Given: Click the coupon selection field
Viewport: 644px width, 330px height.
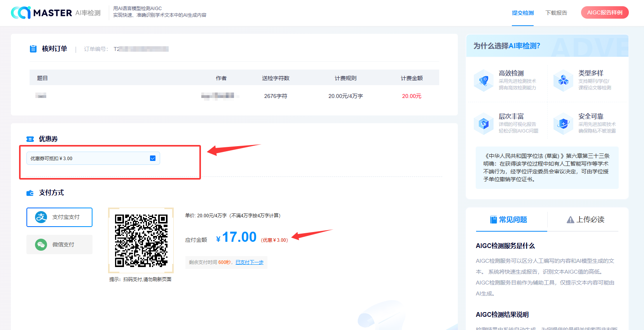Looking at the screenshot, I should pyautogui.click(x=93, y=158).
